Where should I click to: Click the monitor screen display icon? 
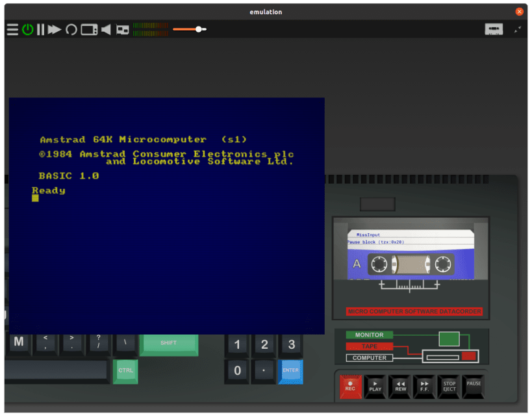click(89, 29)
